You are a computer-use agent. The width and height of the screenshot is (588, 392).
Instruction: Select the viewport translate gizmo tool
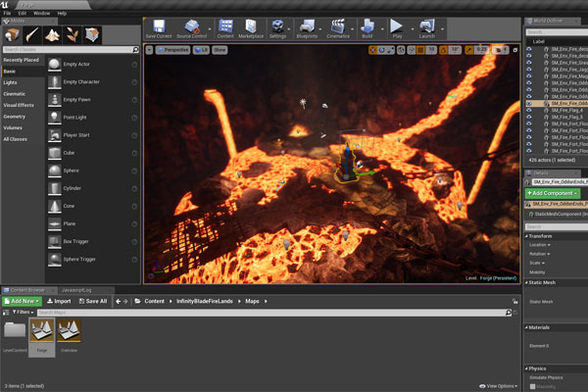(372, 50)
